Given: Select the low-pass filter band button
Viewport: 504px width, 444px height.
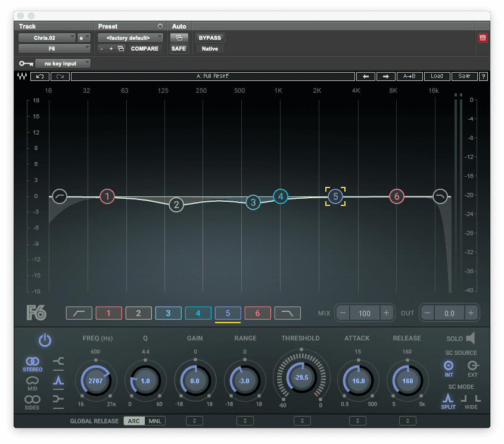Looking at the screenshot, I should pyautogui.click(x=287, y=313).
